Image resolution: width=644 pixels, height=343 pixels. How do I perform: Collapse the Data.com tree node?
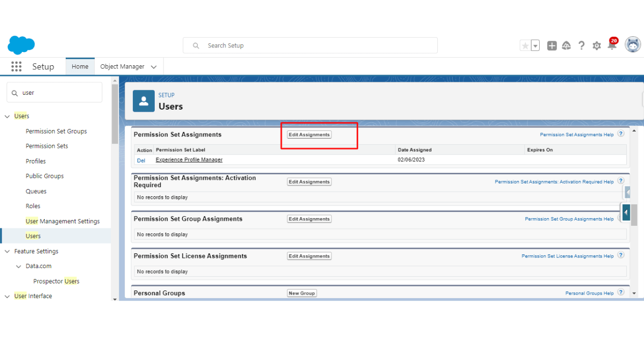point(19,266)
